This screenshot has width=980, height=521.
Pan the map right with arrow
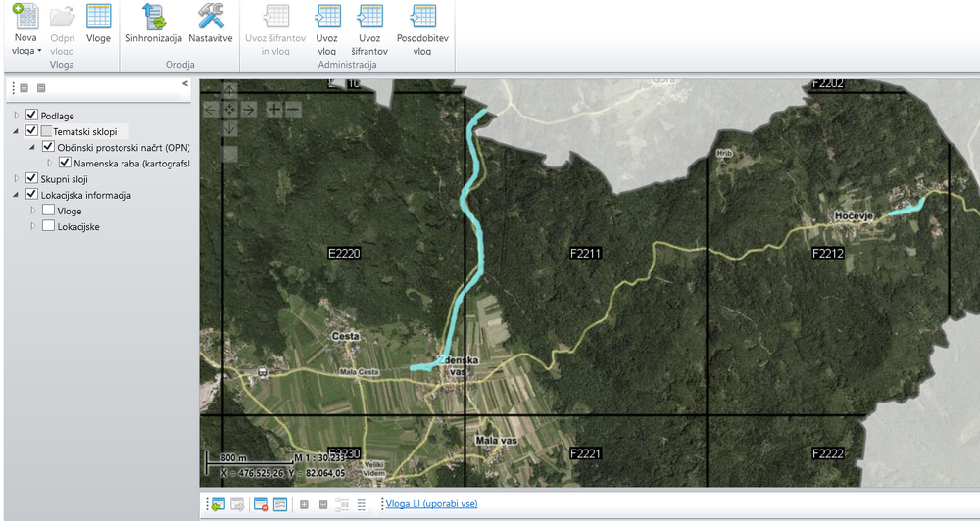[x=248, y=109]
